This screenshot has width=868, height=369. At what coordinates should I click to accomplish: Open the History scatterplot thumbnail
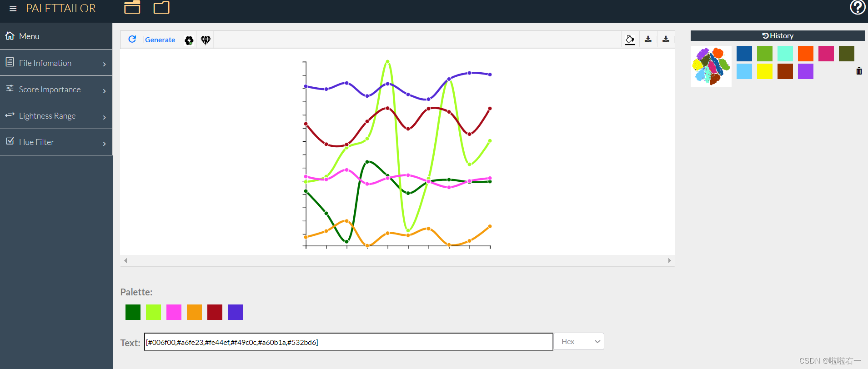(x=711, y=66)
